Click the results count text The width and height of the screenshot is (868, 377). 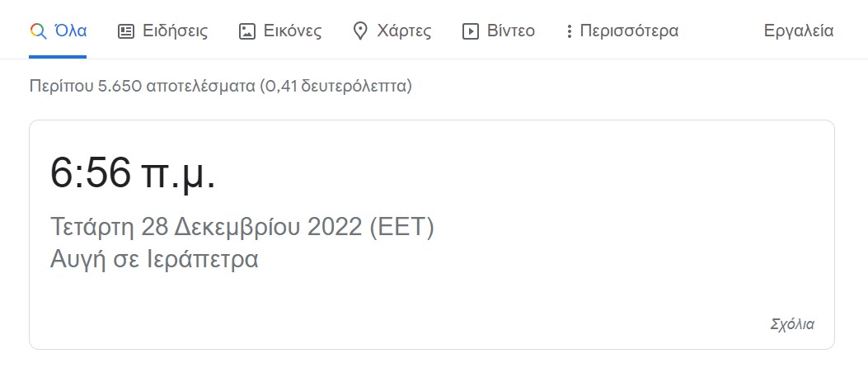pyautogui.click(x=220, y=85)
